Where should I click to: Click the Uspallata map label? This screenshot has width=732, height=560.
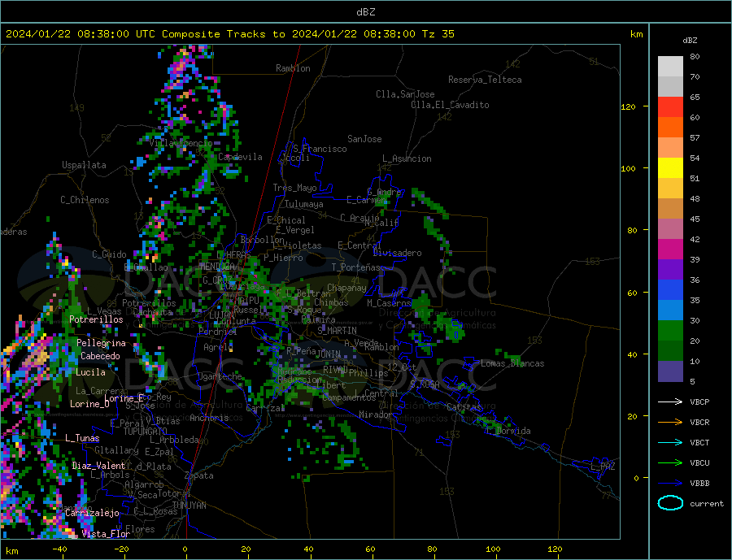pos(84,165)
